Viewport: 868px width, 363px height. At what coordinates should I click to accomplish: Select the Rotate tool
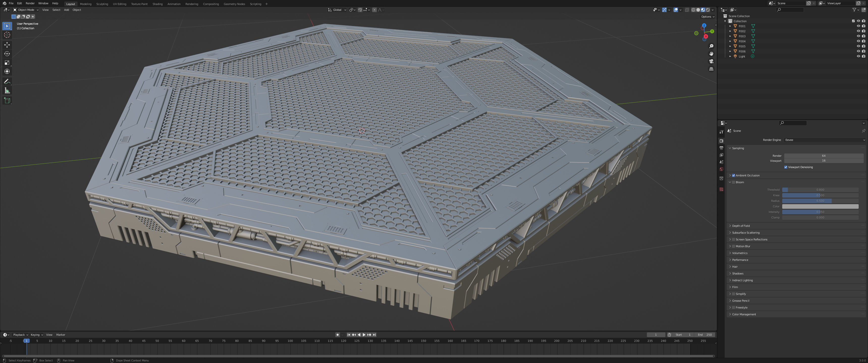[x=7, y=54]
